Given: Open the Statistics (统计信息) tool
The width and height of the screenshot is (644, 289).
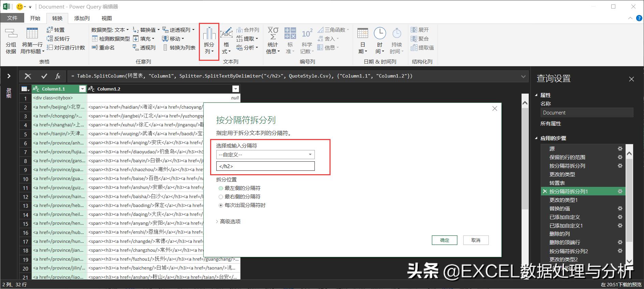Looking at the screenshot, I should [273, 41].
